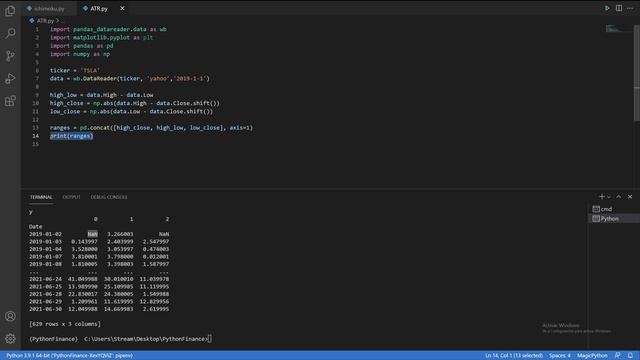Viewport: 640px width, 360px height.
Task: Click line number 14 in the gutter
Action: (x=36, y=136)
